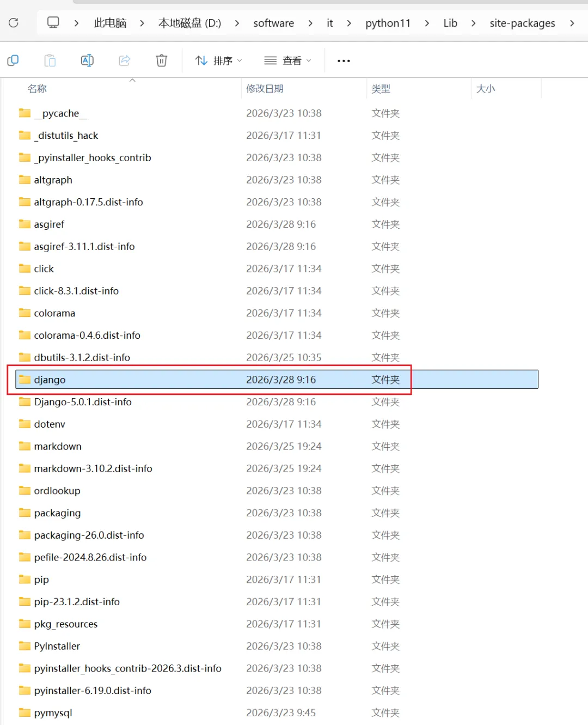
Task: Select pefile-2024.8.26.dist-info folder name
Action: pyautogui.click(x=90, y=557)
